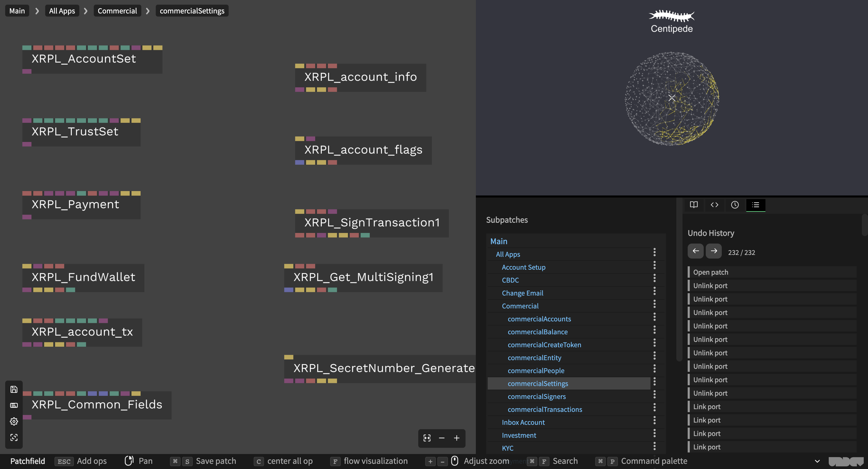
Task: Step back in the undo history
Action: [x=695, y=251]
